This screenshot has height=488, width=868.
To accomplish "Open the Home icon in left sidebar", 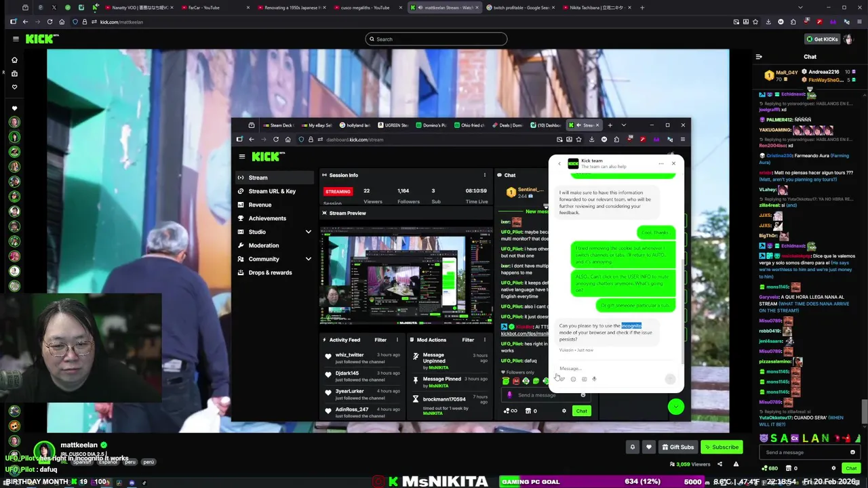I will point(14,60).
